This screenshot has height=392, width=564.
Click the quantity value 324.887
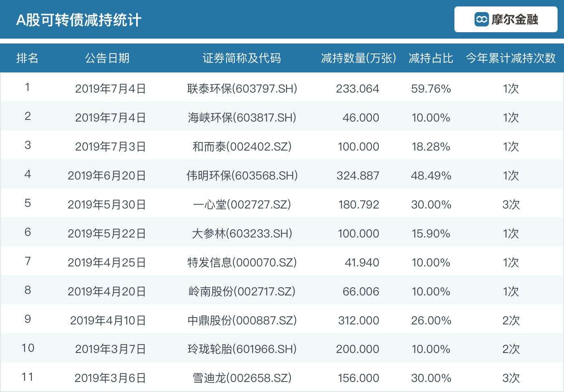[358, 175]
